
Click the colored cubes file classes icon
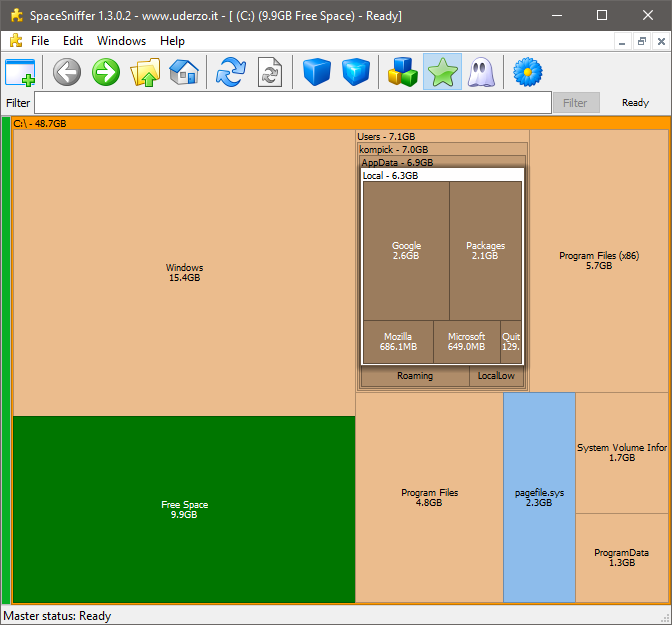point(402,72)
